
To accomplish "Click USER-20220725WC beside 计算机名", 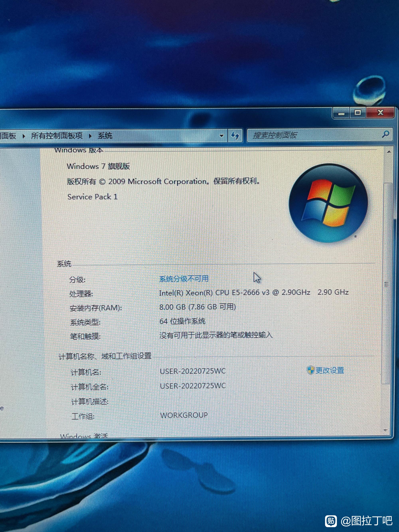I will click(193, 371).
